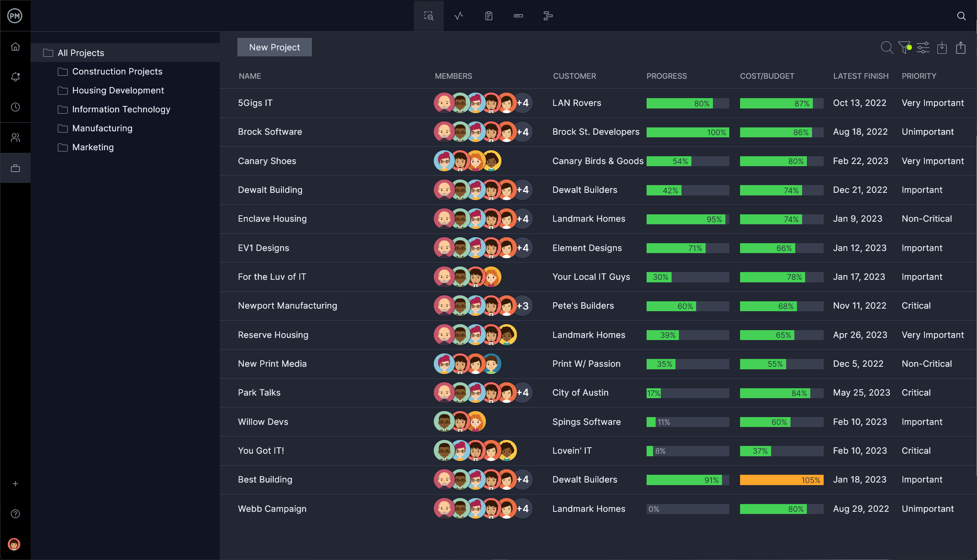Select the export/download icon
The height and width of the screenshot is (560, 977).
coord(961,47)
